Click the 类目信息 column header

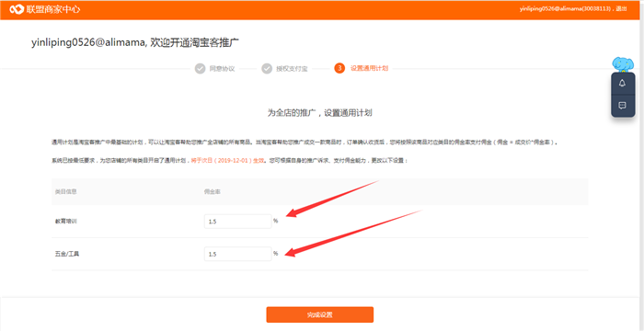coord(66,192)
